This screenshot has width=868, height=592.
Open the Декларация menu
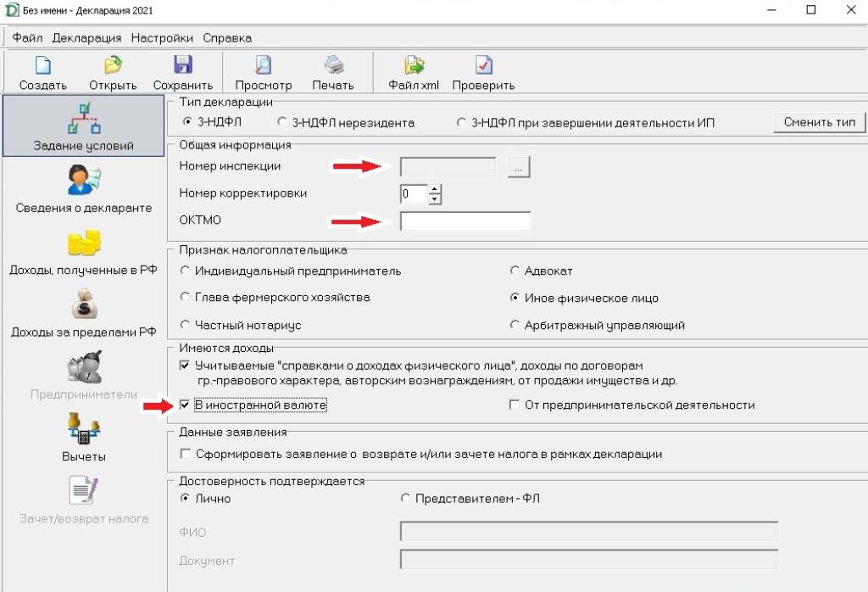coord(87,37)
